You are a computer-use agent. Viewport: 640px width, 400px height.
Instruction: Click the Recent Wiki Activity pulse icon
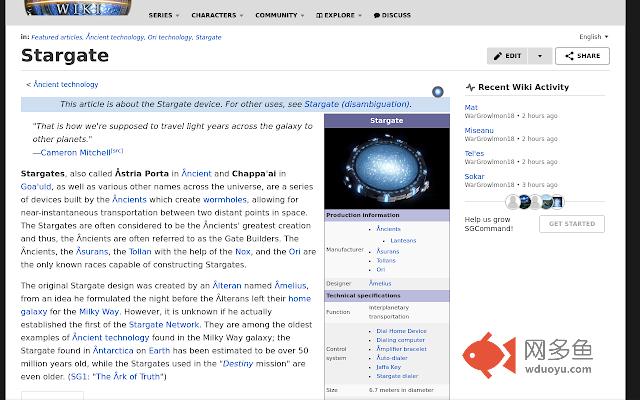[470, 87]
